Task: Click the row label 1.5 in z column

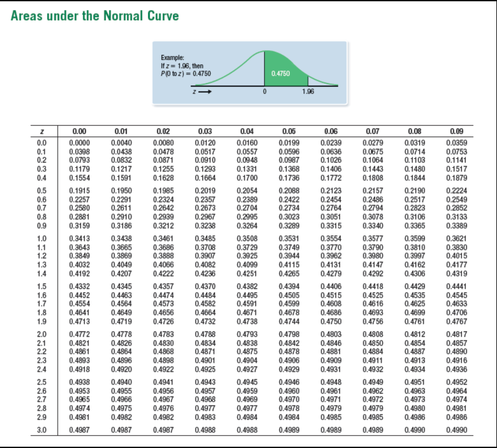Action: [x=42, y=287]
